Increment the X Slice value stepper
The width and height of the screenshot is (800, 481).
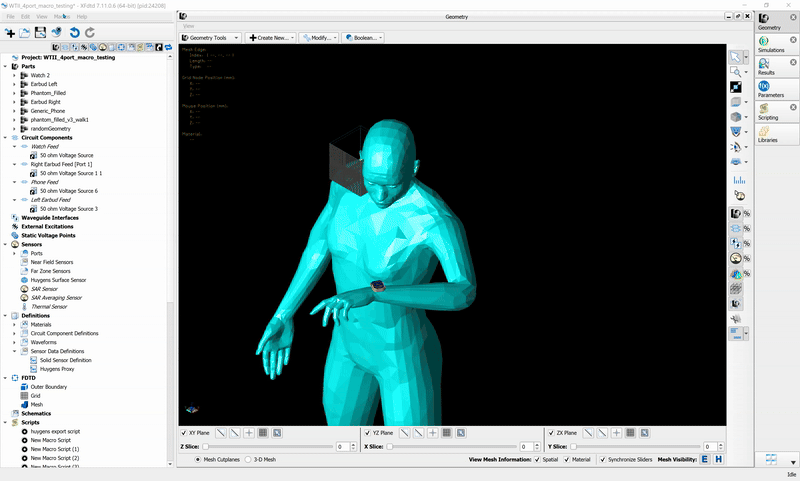tap(537, 445)
